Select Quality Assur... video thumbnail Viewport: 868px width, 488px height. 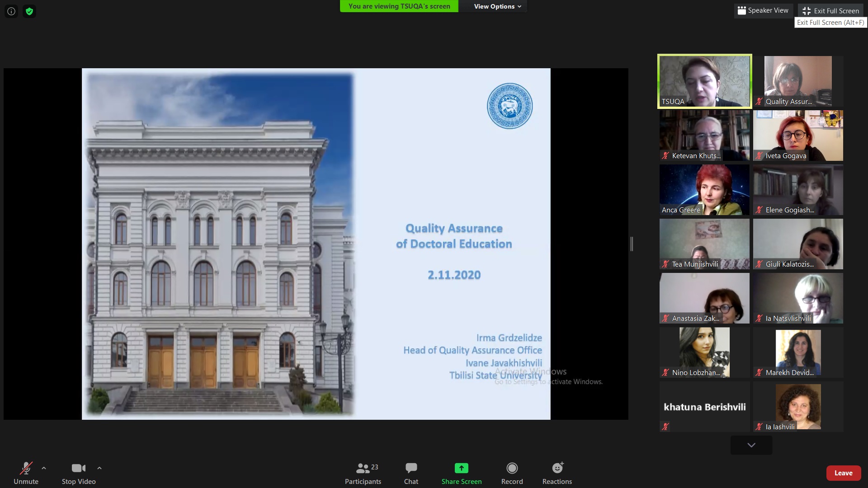coord(798,81)
